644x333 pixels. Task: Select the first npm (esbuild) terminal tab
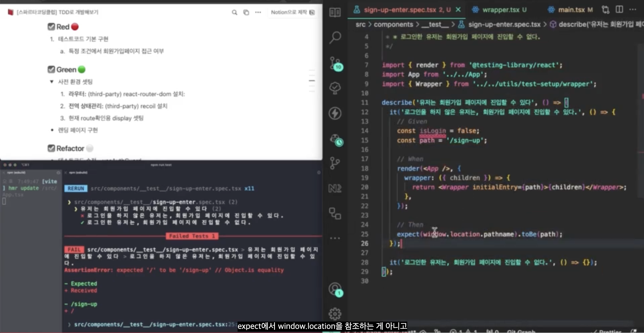click(17, 173)
